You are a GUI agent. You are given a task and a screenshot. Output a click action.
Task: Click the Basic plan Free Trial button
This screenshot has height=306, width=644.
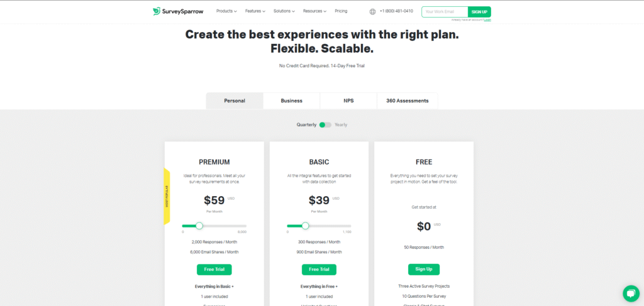pos(319,269)
